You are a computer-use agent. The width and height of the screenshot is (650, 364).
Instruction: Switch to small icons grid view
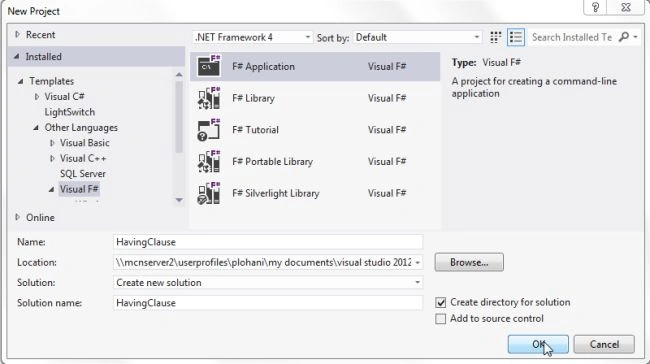pos(495,37)
